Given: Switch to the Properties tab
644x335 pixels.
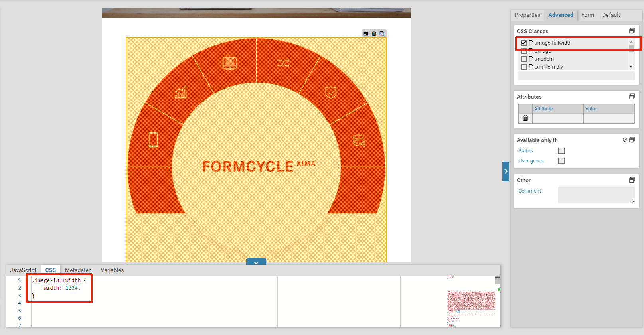Looking at the screenshot, I should click(527, 15).
